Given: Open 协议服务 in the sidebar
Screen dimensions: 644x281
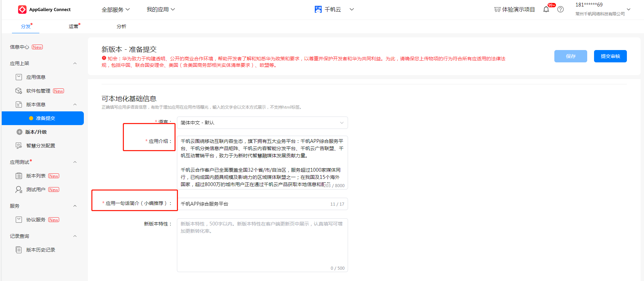Looking at the screenshot, I should click(36, 220).
